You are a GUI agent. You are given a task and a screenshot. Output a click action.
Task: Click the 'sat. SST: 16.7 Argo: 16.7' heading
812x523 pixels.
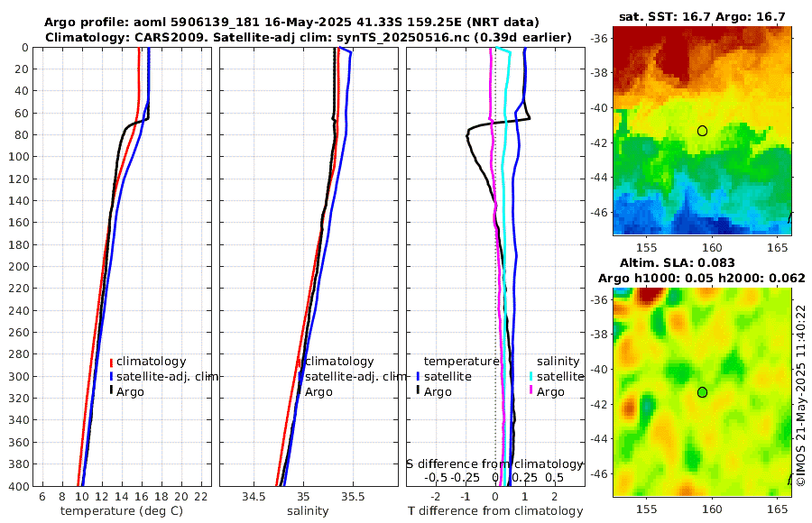(702, 17)
